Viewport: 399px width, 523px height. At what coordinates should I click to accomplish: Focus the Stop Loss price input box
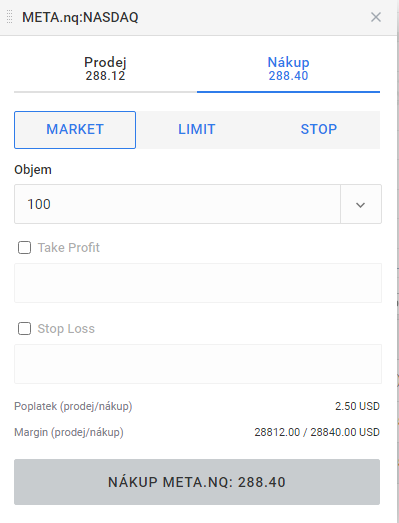pos(198,364)
